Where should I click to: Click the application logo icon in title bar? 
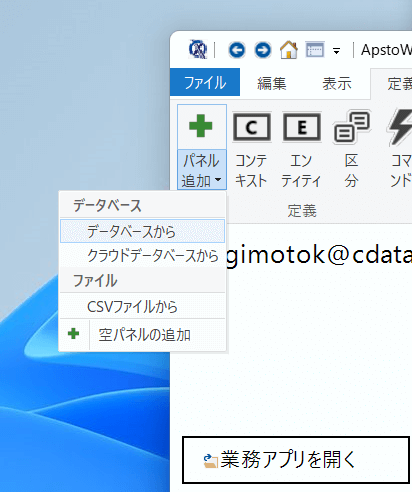[x=198, y=49]
